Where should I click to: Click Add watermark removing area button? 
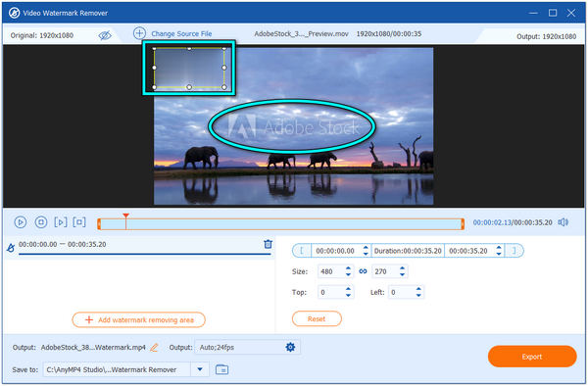pyautogui.click(x=138, y=319)
